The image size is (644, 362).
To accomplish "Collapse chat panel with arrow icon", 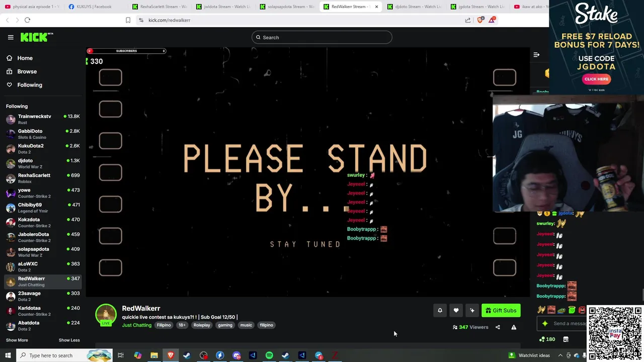I will pyautogui.click(x=536, y=55).
